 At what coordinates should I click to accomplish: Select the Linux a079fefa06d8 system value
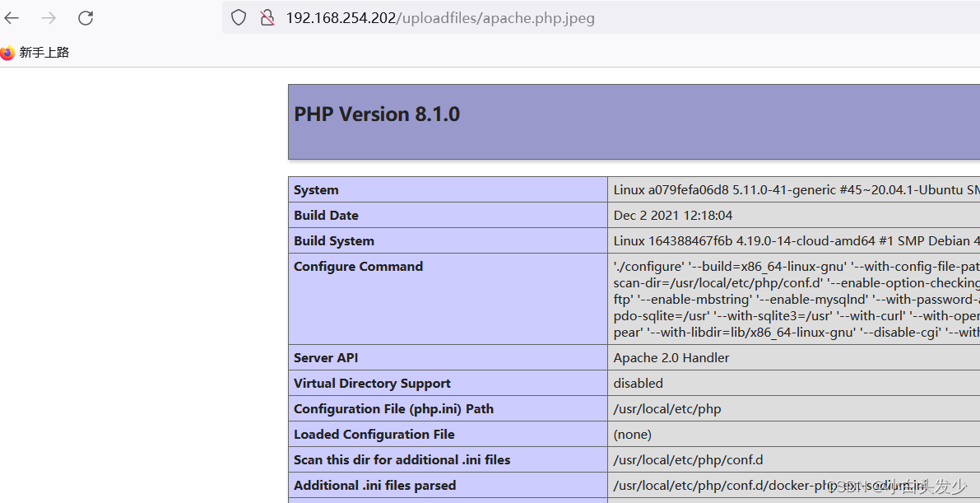(797, 190)
